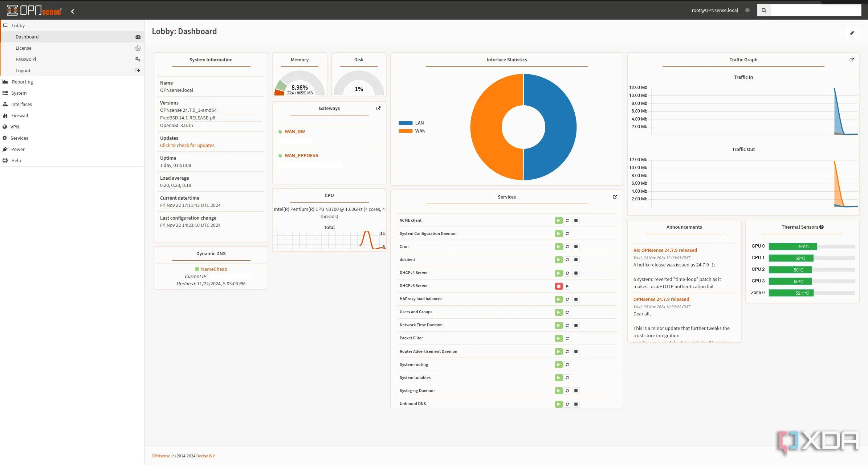This screenshot has height=465, width=868.
Task: Open the Gateways widget external link icon
Action: pos(378,108)
